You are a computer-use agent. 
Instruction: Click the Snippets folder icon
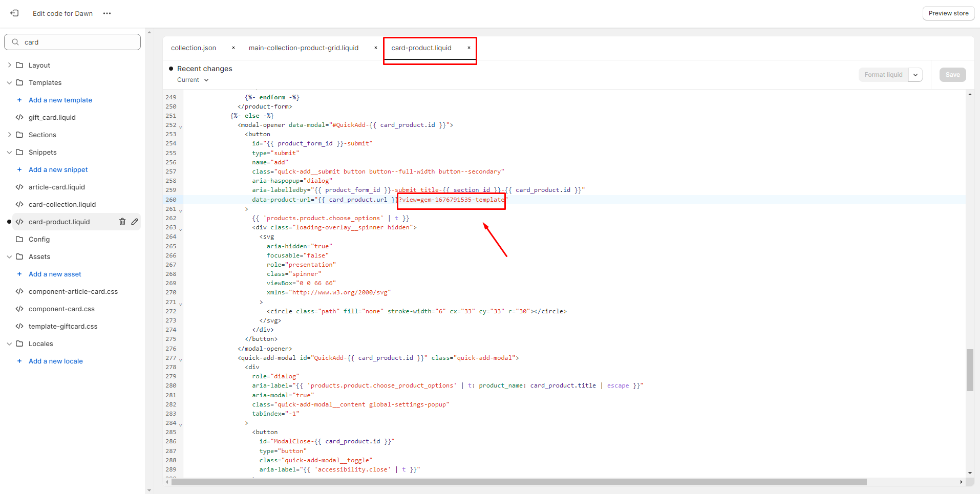coord(19,152)
